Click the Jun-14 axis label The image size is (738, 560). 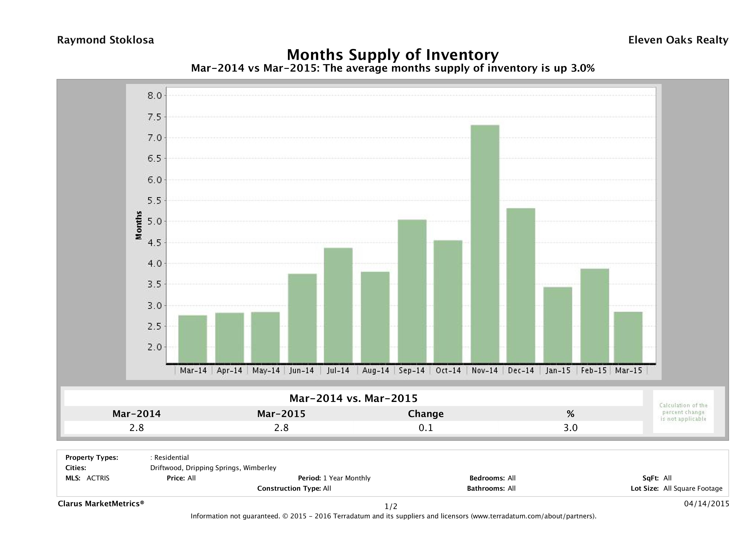pos(302,371)
